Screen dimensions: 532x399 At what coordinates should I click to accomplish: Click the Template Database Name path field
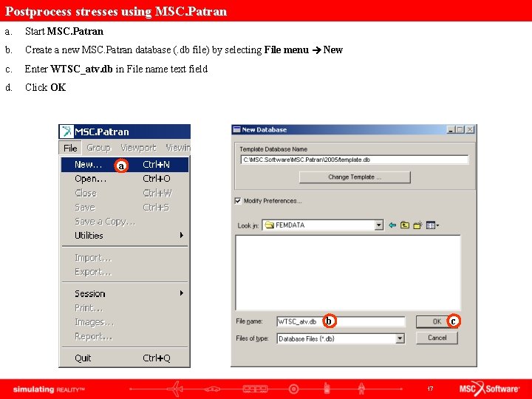click(355, 160)
